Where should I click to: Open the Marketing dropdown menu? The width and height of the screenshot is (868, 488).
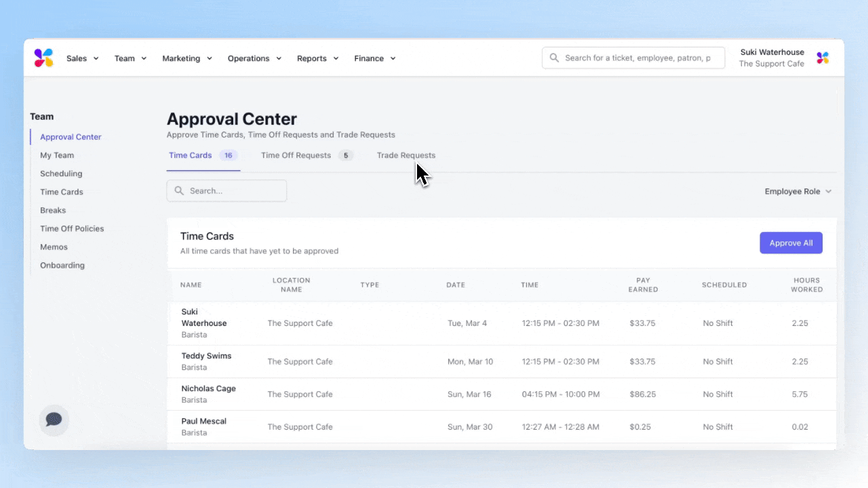coord(187,58)
